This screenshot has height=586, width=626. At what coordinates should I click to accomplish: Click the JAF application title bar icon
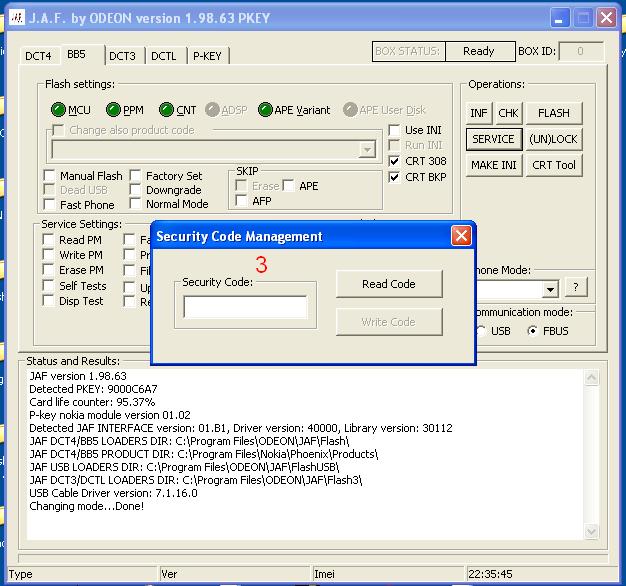(x=17, y=18)
